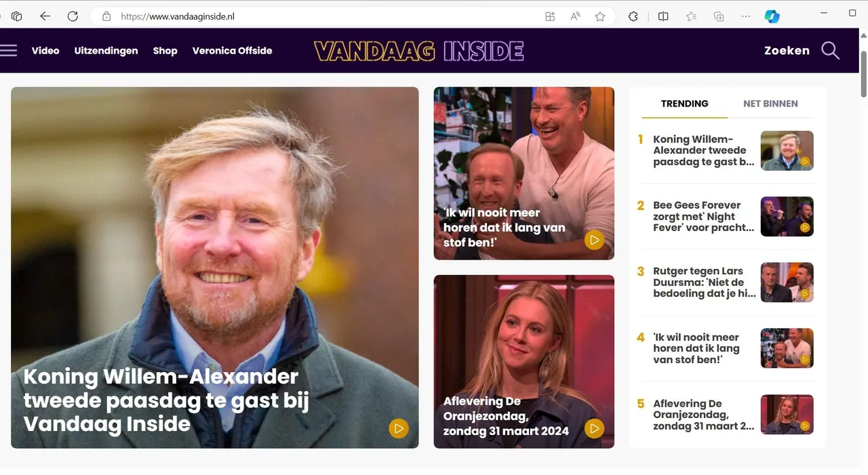Click the Rutger tegen Lars Duursma thumbnail

787,282
